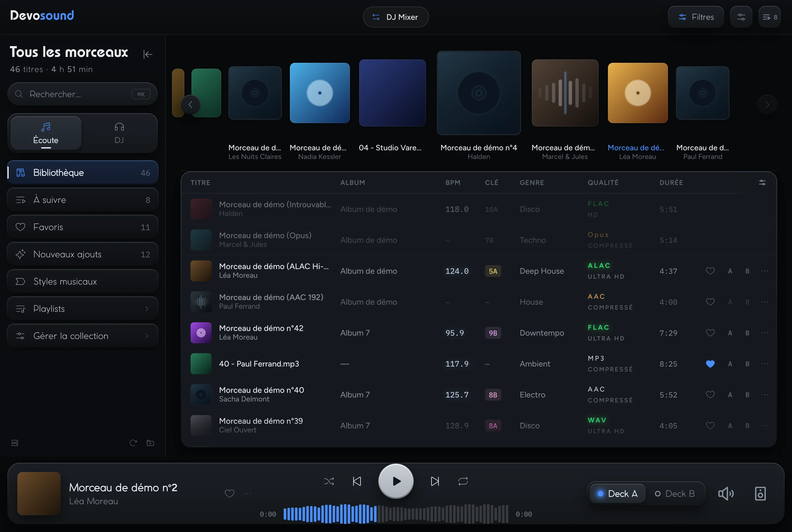This screenshot has height=532, width=792.
Task: Open more options in the now playing bar
Action: point(248,494)
